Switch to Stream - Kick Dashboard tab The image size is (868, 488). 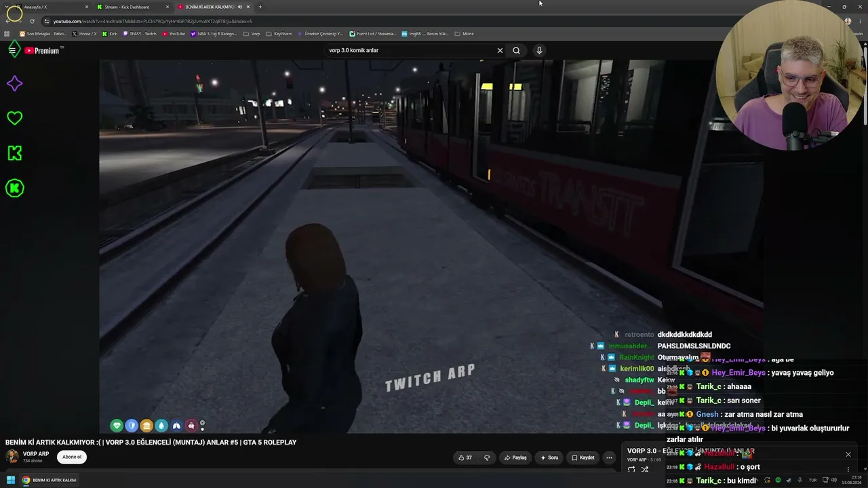(132, 7)
